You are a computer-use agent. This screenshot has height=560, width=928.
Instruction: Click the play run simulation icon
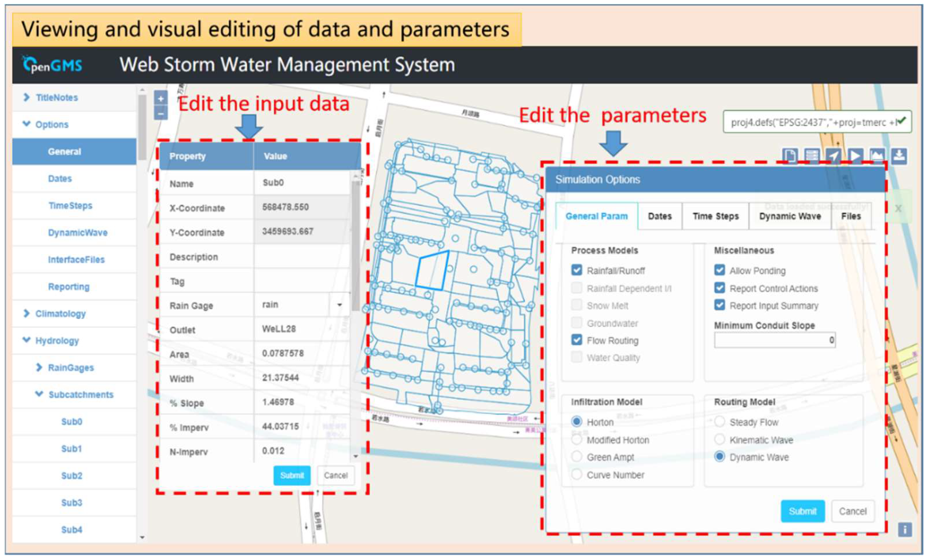coord(855,156)
